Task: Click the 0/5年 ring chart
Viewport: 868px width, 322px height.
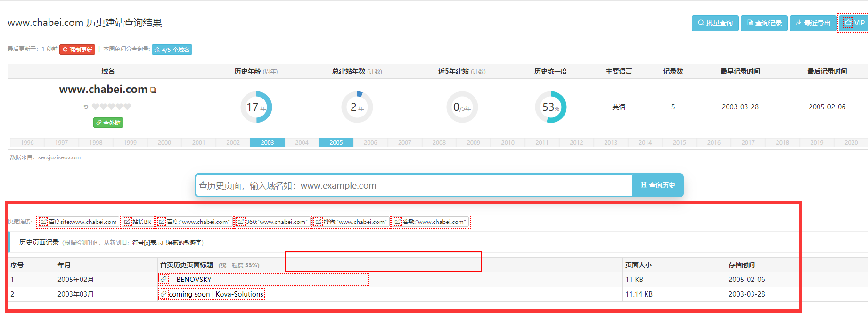Action: (462, 107)
